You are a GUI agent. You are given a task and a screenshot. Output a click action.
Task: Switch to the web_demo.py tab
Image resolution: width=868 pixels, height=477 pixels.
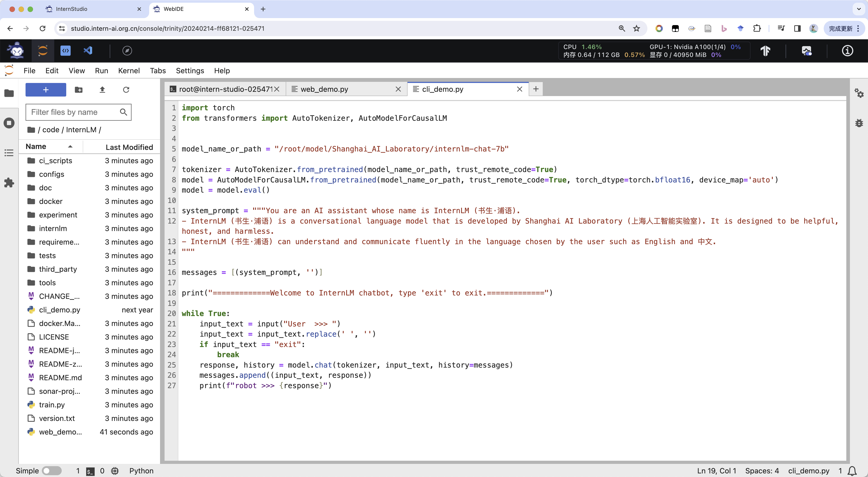pos(324,89)
